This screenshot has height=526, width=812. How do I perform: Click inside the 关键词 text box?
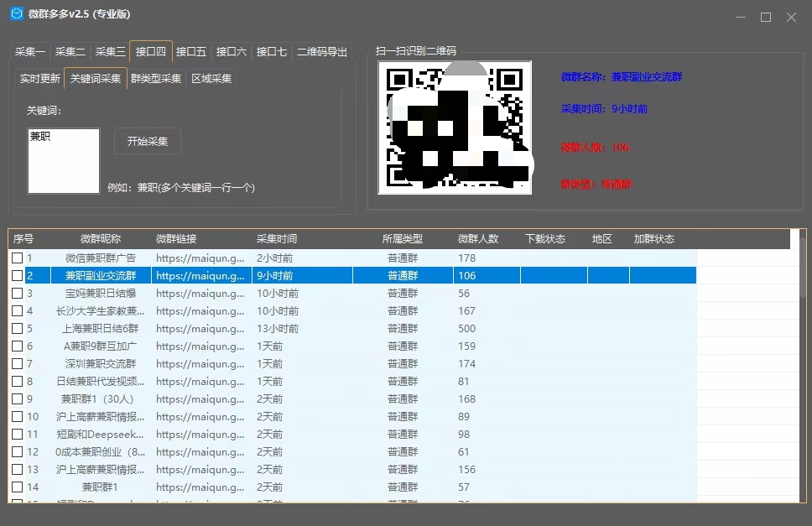[x=64, y=161]
